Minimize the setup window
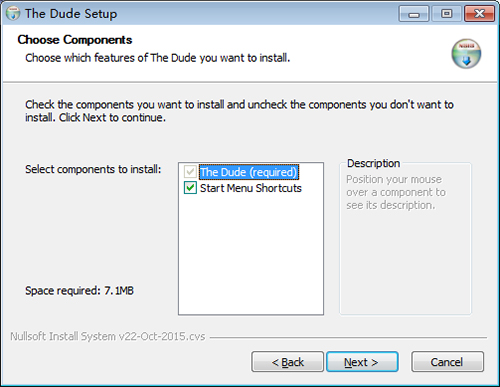500x387 pixels. (414, 14)
